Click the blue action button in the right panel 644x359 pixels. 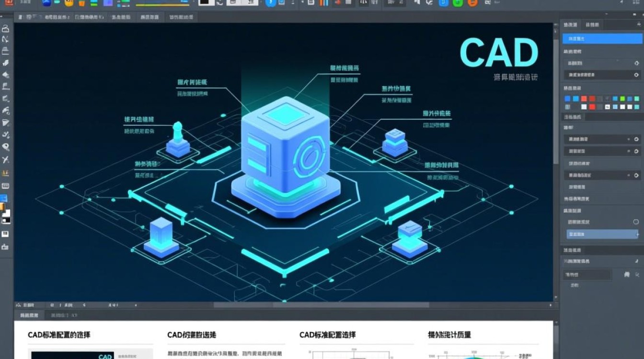pos(603,234)
